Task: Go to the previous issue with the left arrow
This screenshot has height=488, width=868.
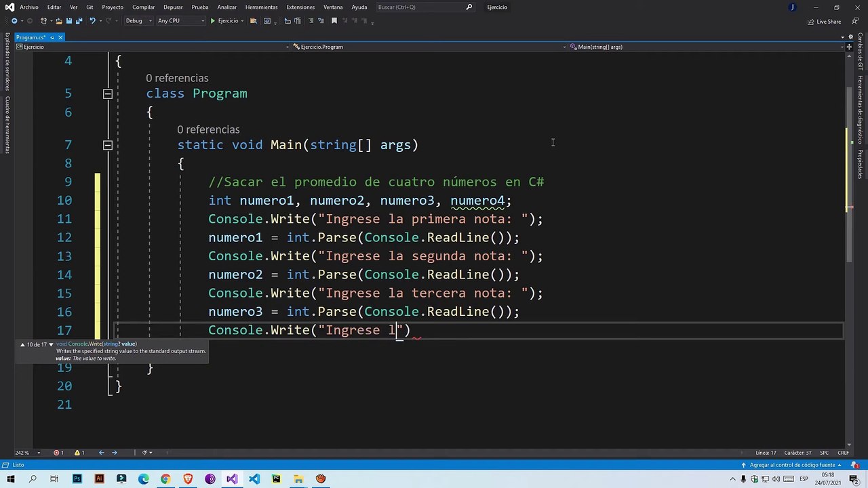Action: pos(101,453)
